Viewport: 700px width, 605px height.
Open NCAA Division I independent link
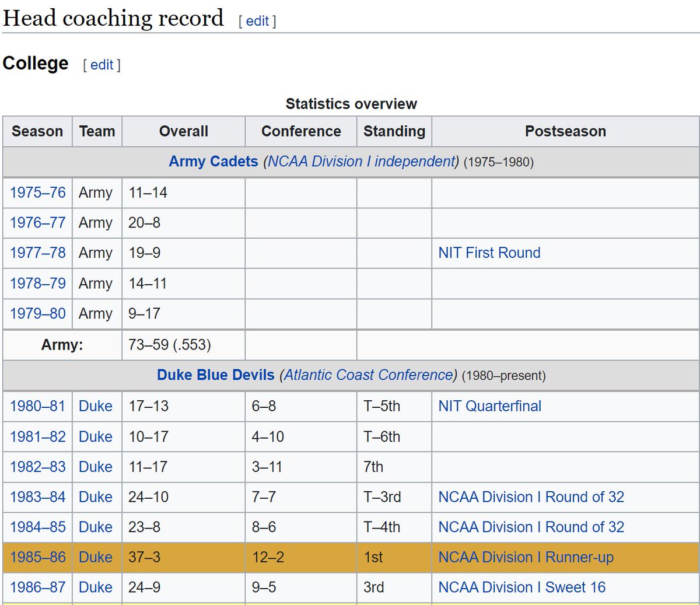tap(362, 162)
